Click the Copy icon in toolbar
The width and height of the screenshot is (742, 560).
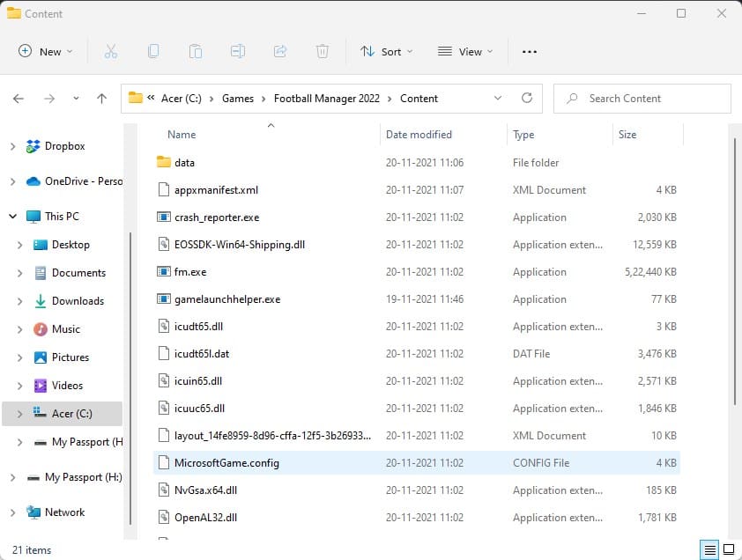pyautogui.click(x=153, y=51)
